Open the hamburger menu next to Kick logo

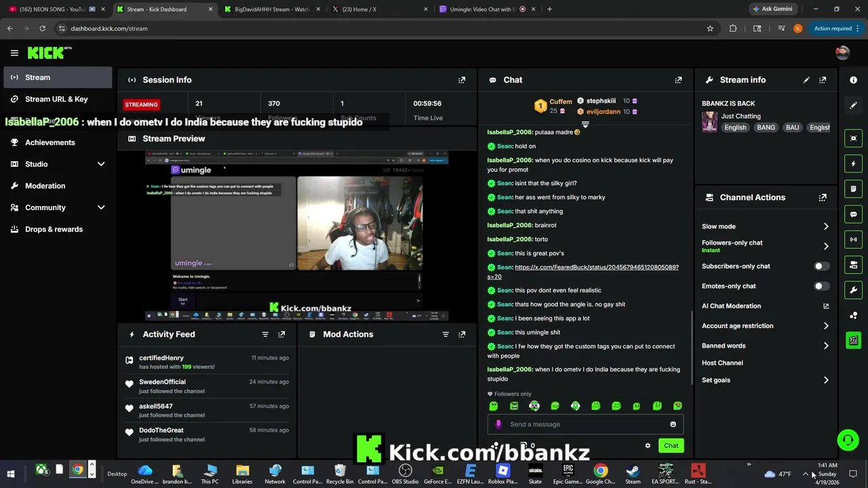click(14, 53)
